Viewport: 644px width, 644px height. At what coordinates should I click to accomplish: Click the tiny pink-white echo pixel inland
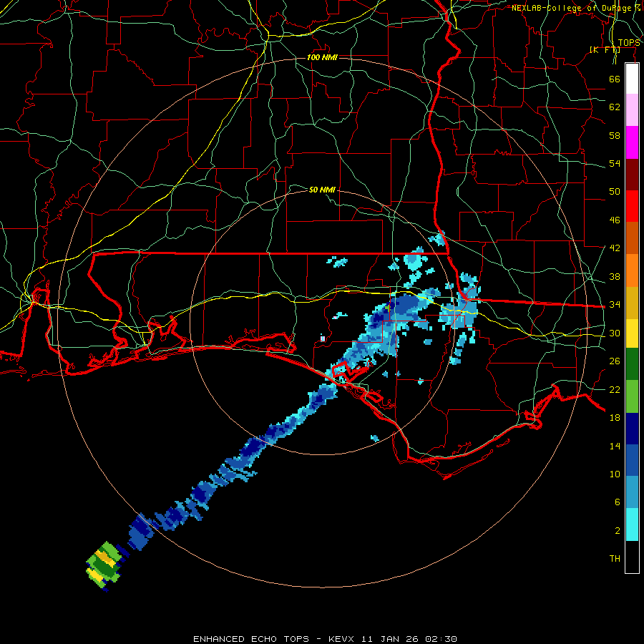pyautogui.click(x=323, y=338)
